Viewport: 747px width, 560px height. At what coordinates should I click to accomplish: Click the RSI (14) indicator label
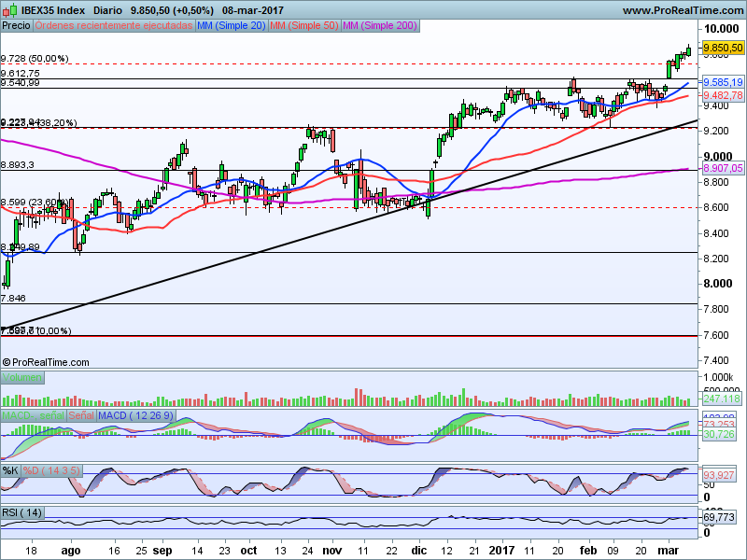(21, 512)
